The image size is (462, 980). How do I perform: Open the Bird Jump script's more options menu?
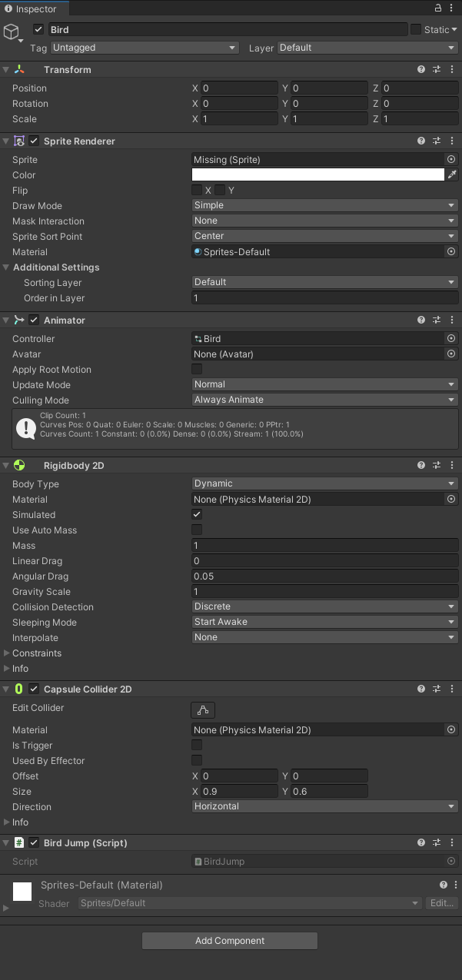pyautogui.click(x=451, y=842)
